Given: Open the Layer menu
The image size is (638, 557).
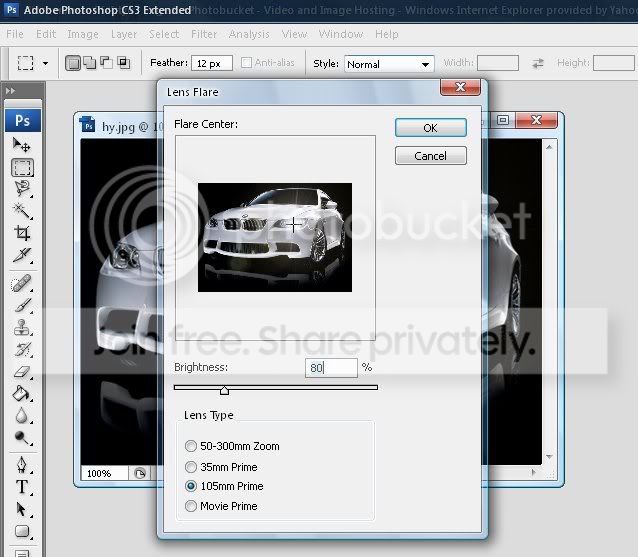Looking at the screenshot, I should (124, 34).
